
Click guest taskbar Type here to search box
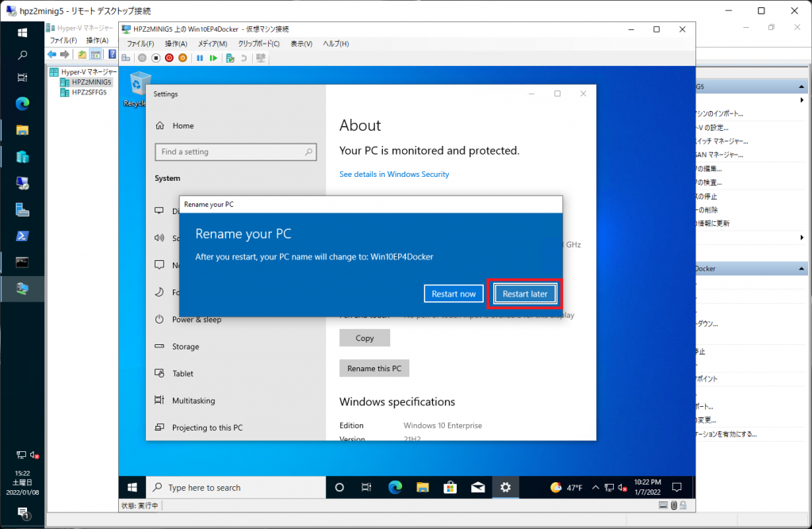tap(236, 488)
